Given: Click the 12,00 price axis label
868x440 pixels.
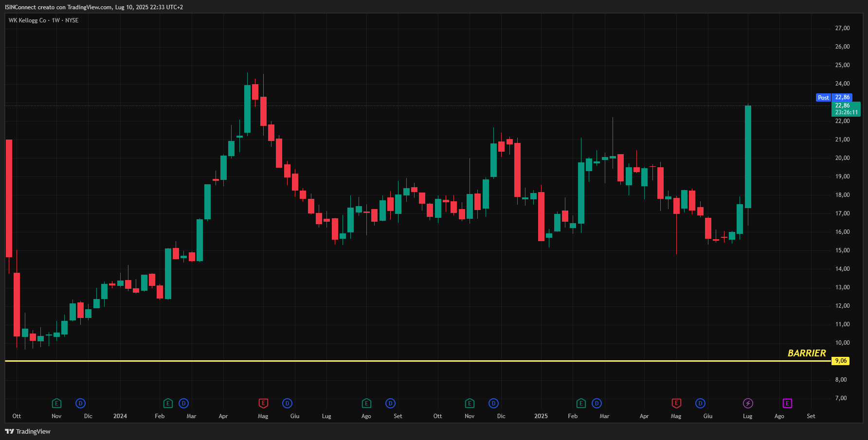Looking at the screenshot, I should tap(842, 306).
